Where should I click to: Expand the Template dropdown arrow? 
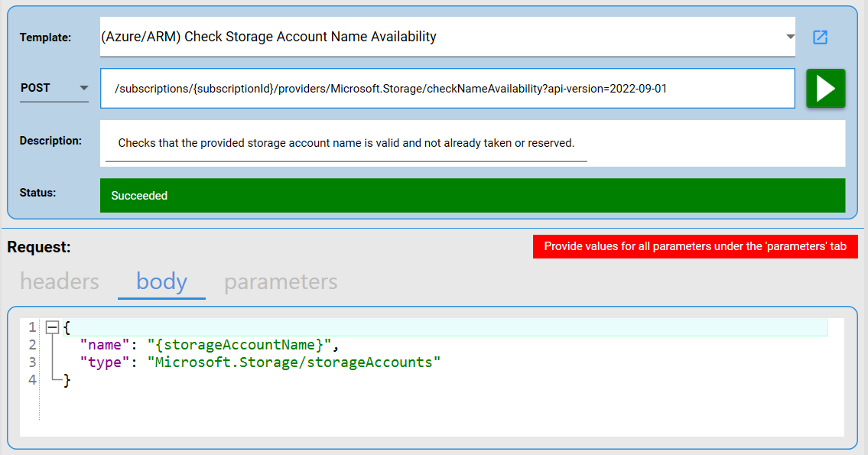790,37
